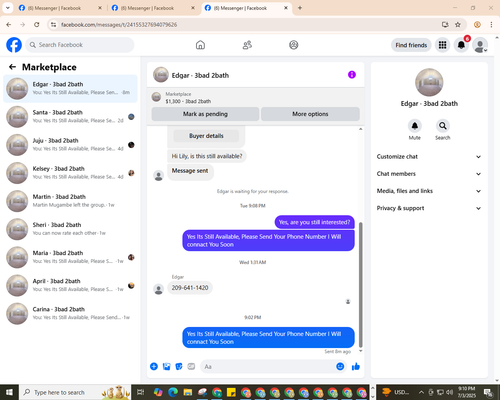The image size is (500, 400).
Task: Click the browser address bar URL
Action: (x=119, y=25)
